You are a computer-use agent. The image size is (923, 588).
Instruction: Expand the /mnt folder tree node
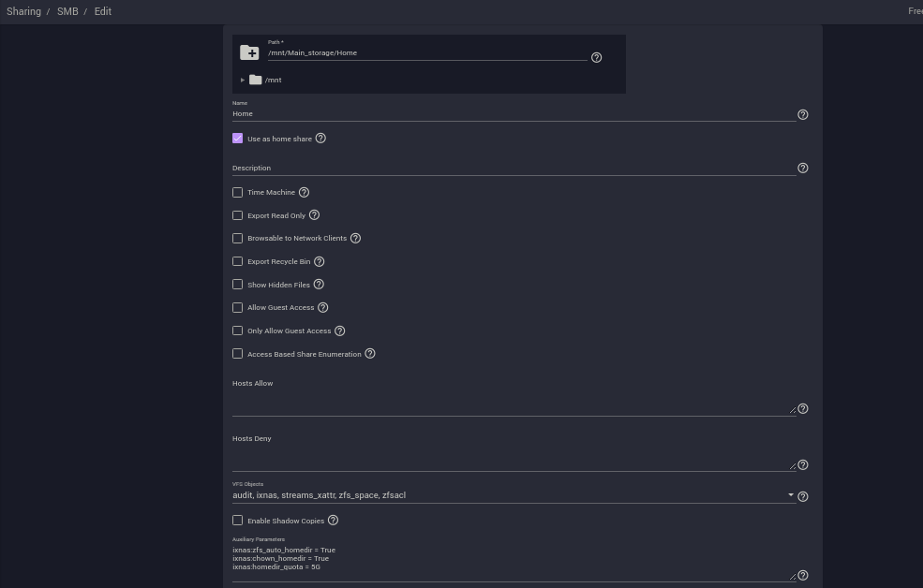[243, 80]
